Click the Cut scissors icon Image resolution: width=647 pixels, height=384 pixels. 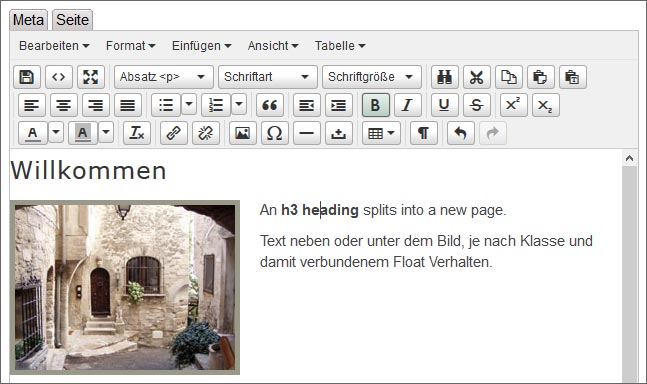pos(477,77)
